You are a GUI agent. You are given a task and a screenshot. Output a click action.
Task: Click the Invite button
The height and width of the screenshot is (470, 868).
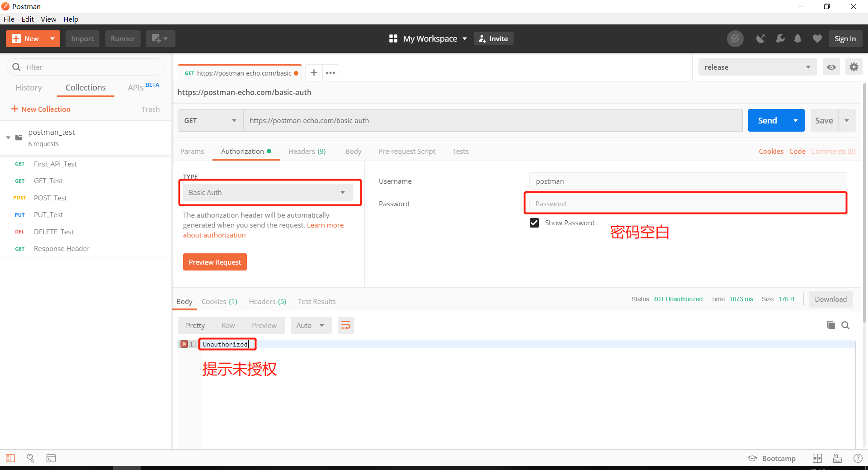point(493,39)
